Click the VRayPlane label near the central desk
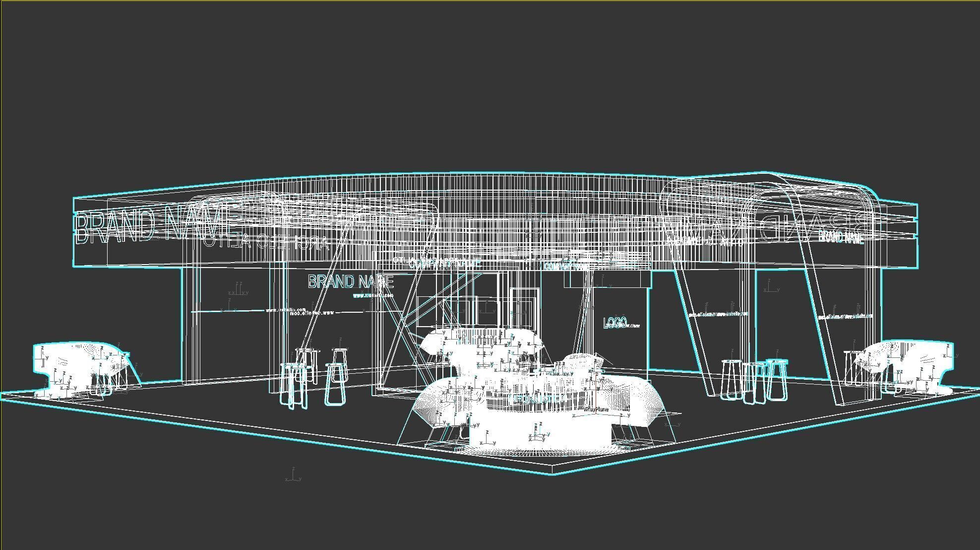The image size is (980, 550). 596,410
